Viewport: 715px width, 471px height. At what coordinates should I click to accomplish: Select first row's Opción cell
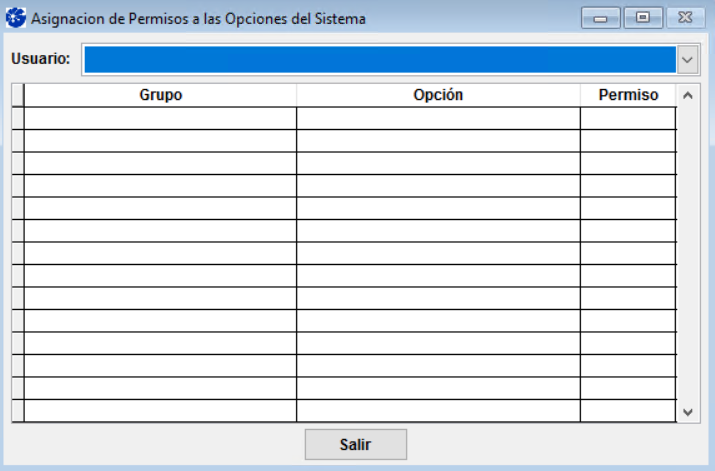click(x=438, y=118)
